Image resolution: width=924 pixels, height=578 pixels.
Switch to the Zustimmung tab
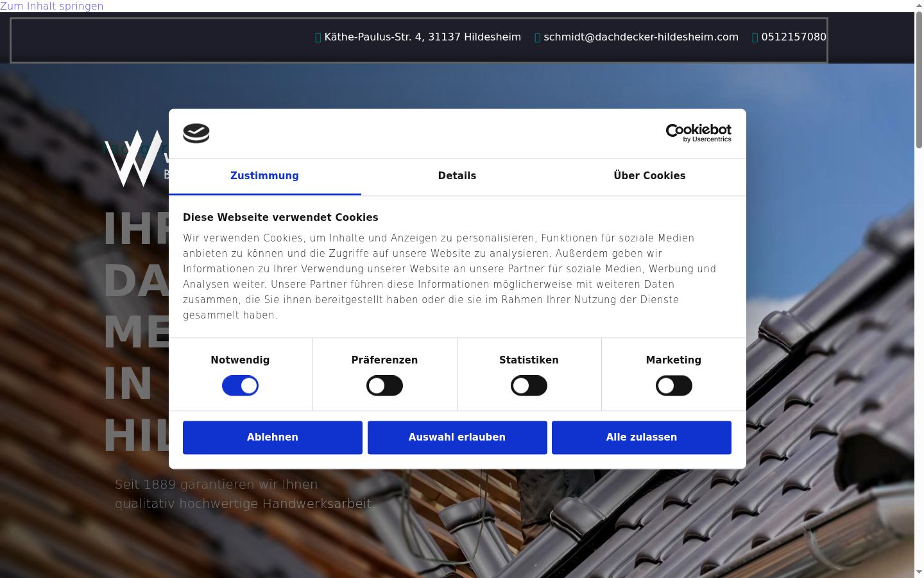(x=264, y=176)
